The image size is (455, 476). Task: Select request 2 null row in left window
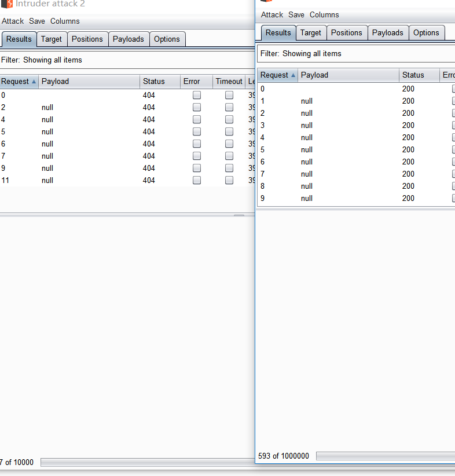click(127, 108)
